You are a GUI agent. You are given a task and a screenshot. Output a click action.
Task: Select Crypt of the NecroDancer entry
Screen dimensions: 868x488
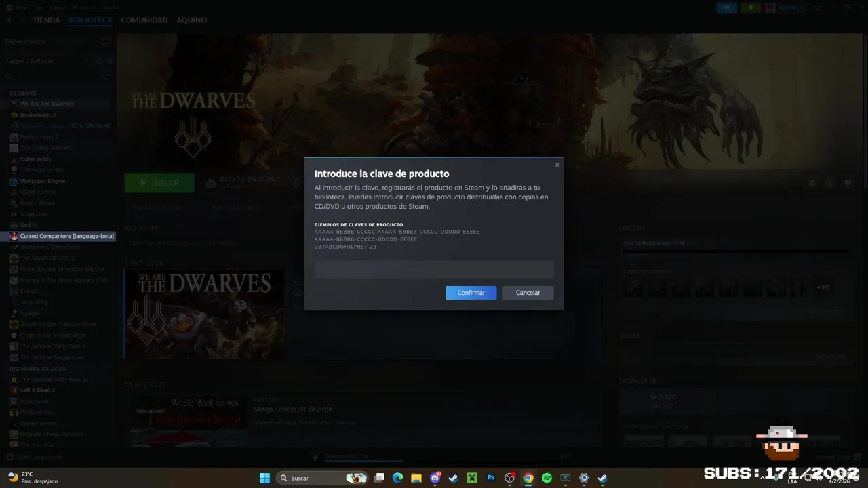click(52, 335)
